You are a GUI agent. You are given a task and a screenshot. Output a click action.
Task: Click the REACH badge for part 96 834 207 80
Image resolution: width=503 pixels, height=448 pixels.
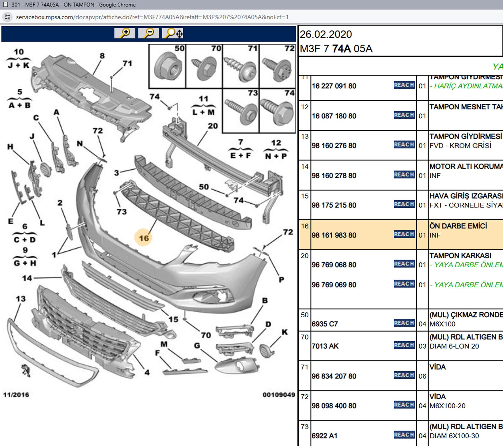[x=404, y=375]
